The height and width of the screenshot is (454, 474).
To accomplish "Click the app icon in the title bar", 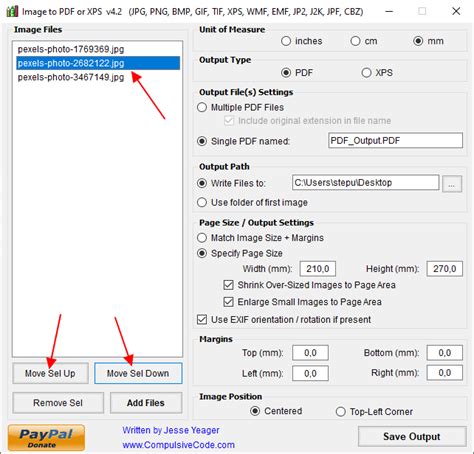I will [x=12, y=11].
